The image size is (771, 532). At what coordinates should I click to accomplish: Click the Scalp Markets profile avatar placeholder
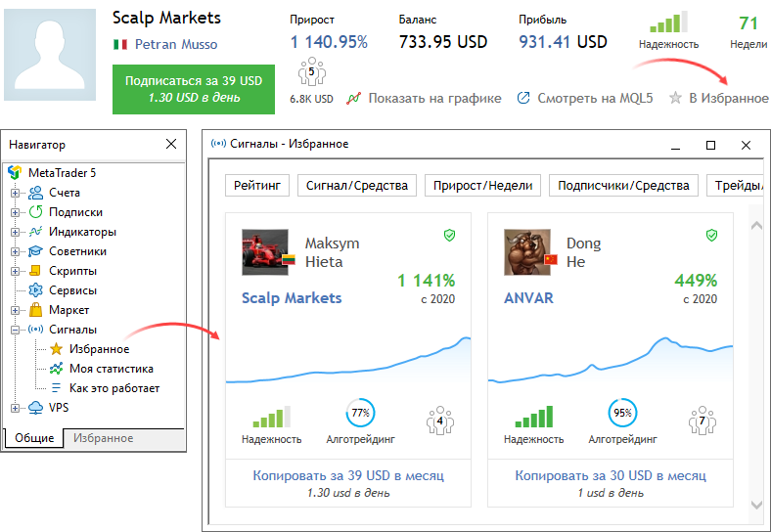(50, 55)
